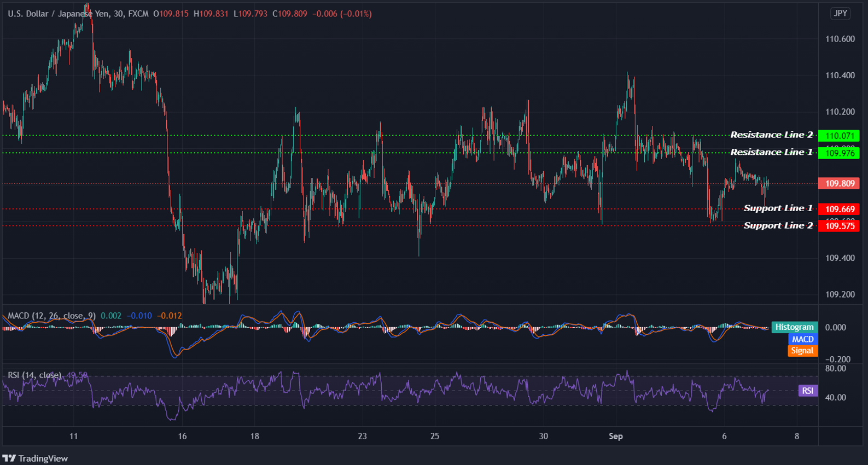Click the MACD value -0.010

point(139,316)
